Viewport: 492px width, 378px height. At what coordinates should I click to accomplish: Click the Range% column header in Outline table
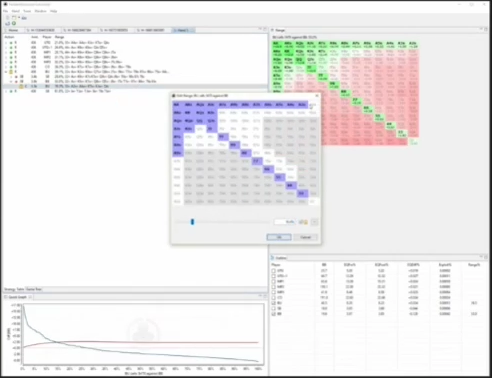click(474, 265)
